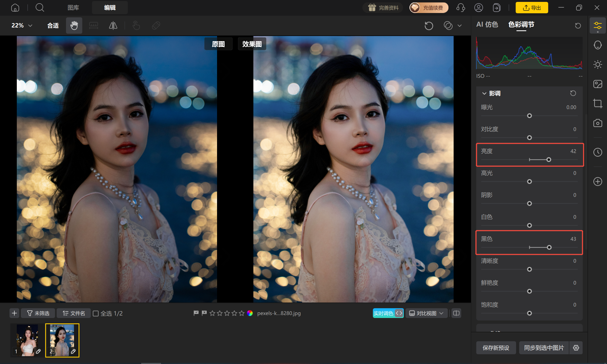Click the 保存新预设 button
607x364 pixels.
496,348
